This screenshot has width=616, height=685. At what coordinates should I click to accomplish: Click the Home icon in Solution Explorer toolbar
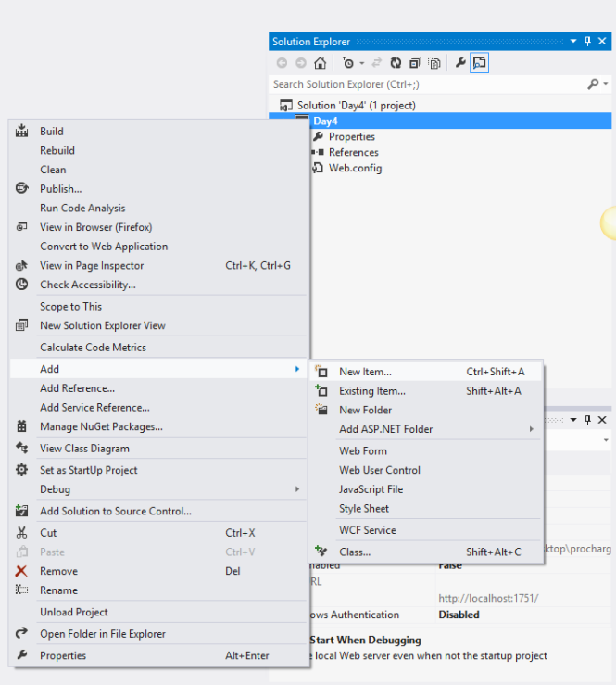tap(320, 63)
